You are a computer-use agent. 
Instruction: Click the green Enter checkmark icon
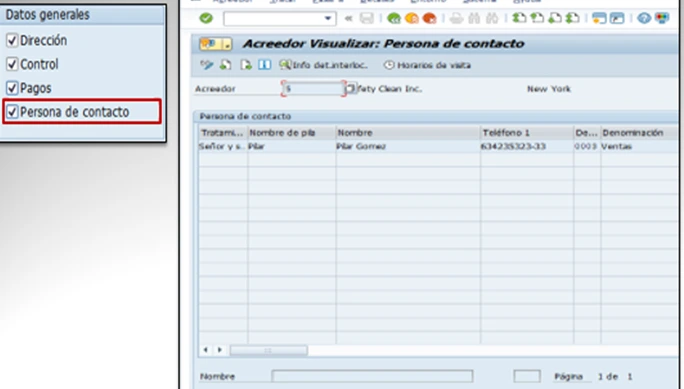pos(206,18)
